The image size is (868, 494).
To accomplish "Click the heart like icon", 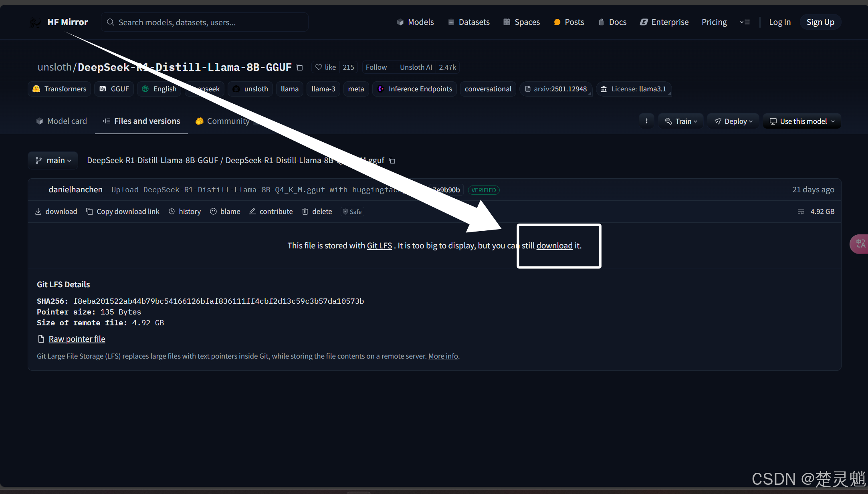I will click(319, 67).
